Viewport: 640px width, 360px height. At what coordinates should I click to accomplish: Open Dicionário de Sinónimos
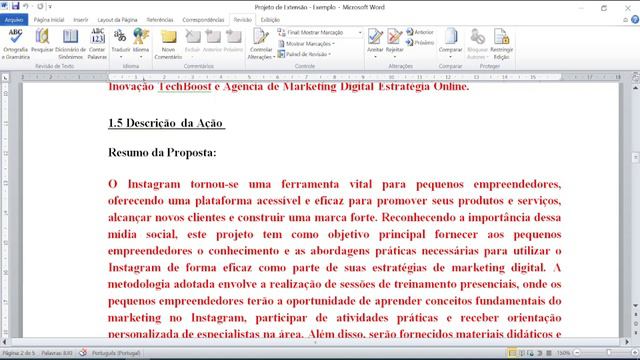70,44
